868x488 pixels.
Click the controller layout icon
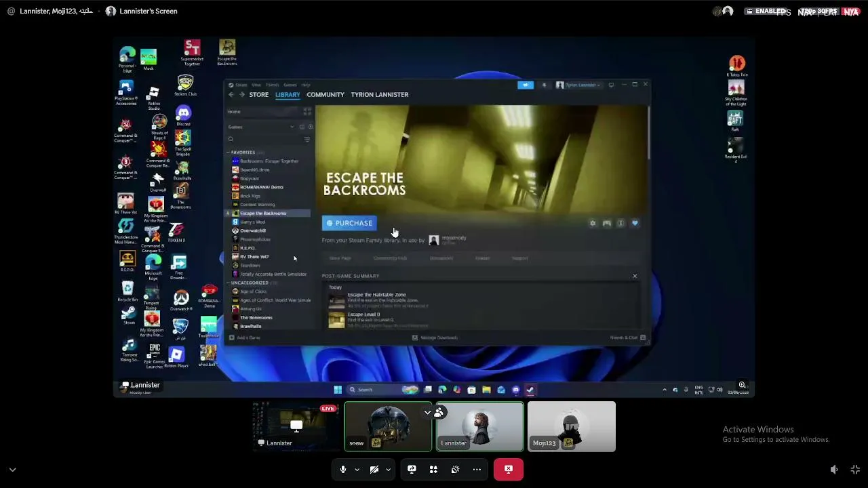click(607, 223)
